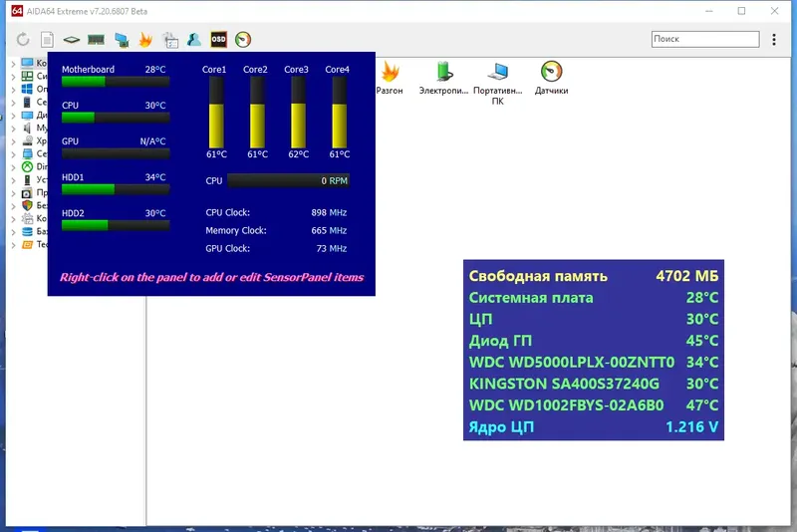Click the 'Ядро ЦП' voltage row
Image resolution: width=797 pixels, height=532 pixels.
click(594, 426)
